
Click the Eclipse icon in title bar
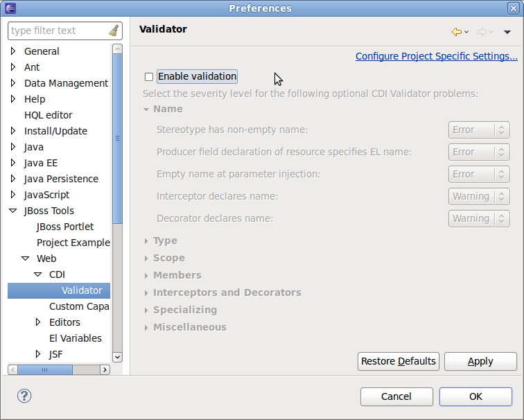coord(10,8)
